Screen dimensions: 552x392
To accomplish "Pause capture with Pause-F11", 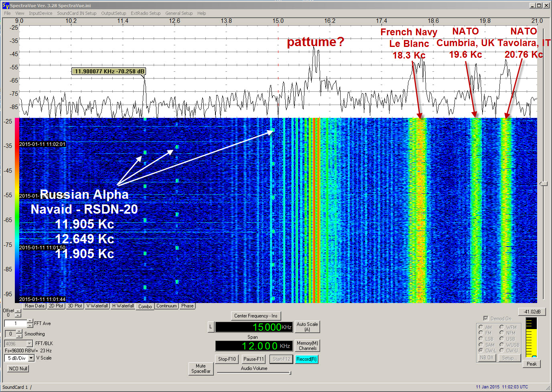I will point(254,359).
